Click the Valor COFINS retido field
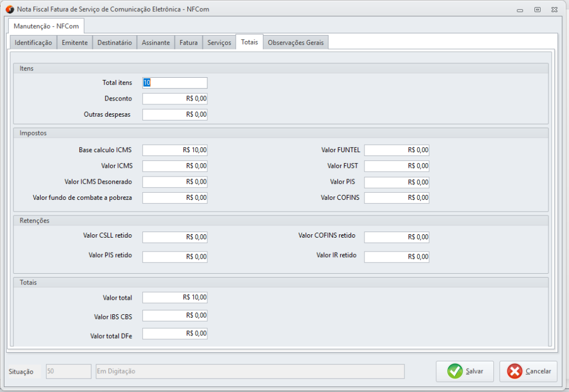This screenshot has height=392, width=569. tap(396, 237)
